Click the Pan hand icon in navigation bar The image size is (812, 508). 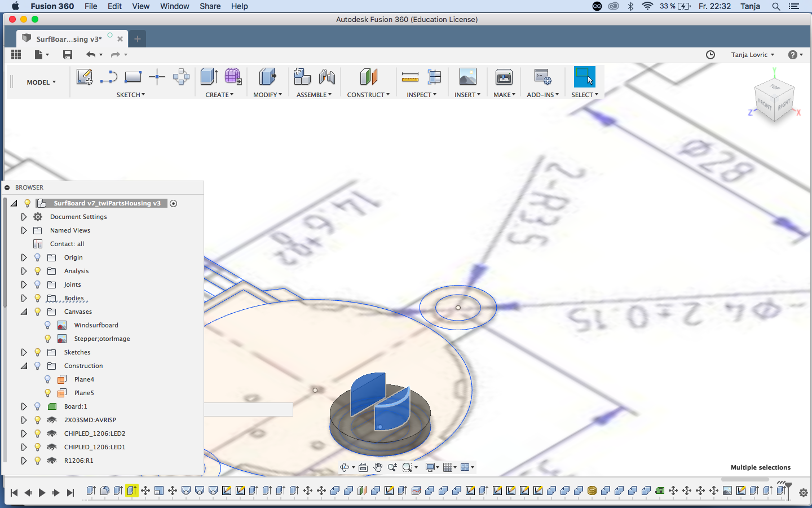tap(378, 467)
